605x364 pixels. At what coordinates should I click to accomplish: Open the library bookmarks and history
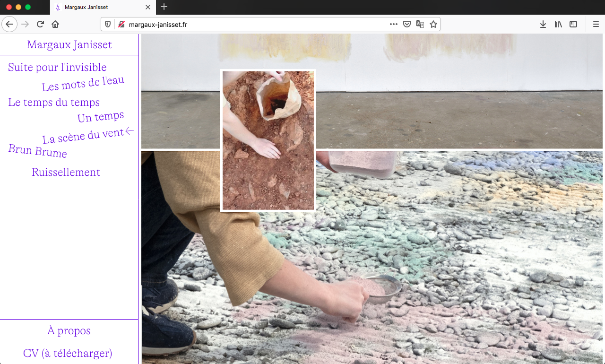558,24
